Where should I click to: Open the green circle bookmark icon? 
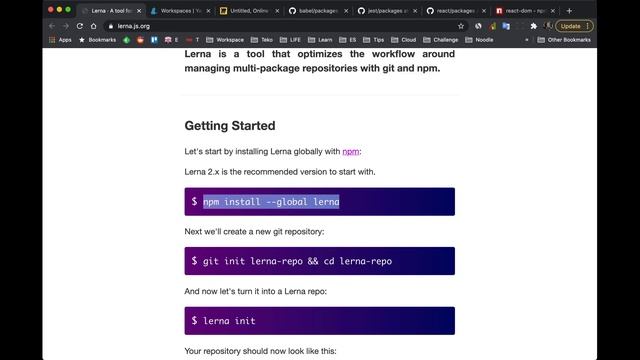(x=127, y=40)
